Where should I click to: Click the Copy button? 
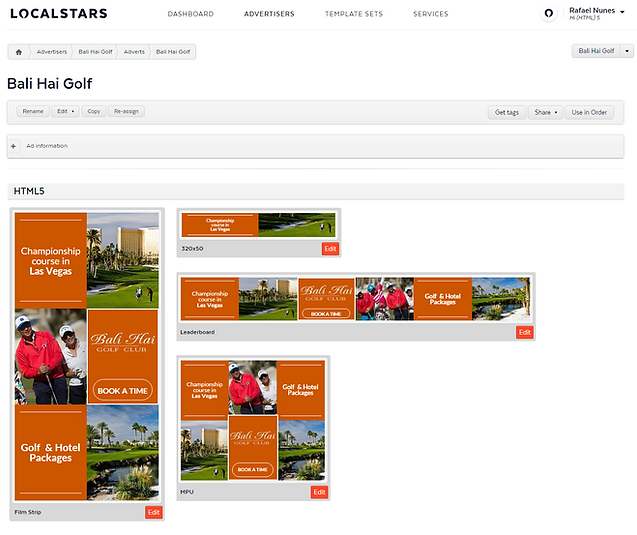[94, 111]
